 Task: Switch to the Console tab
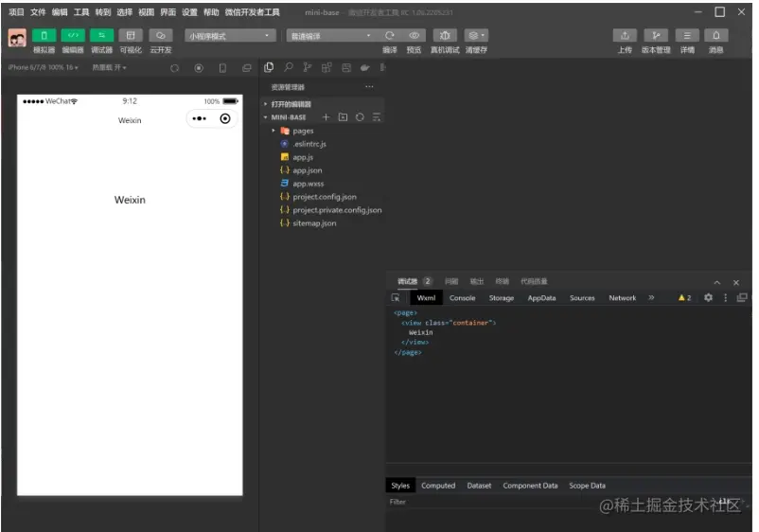(x=462, y=298)
